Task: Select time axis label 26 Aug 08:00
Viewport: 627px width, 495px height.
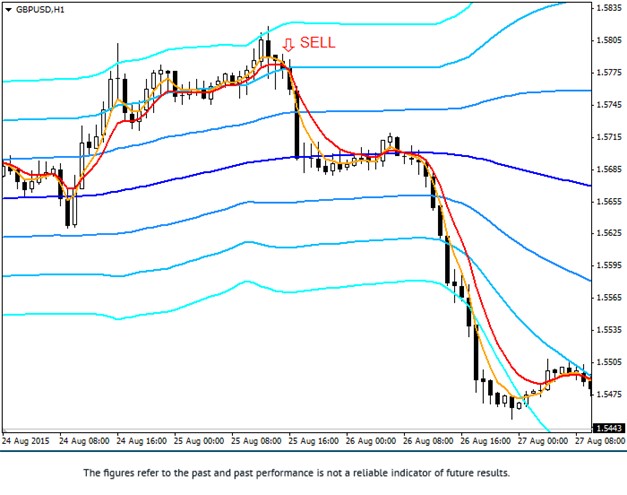Action: pos(428,441)
